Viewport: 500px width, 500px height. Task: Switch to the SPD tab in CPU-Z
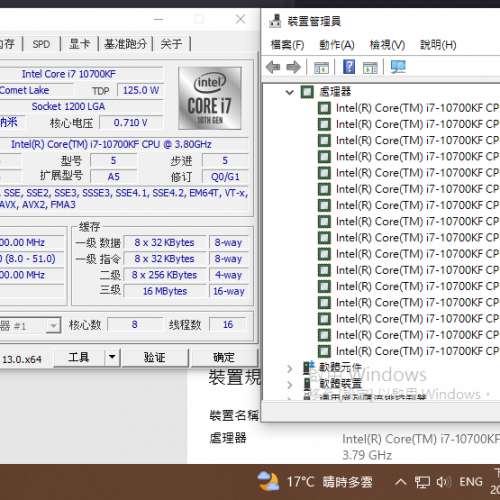click(41, 44)
